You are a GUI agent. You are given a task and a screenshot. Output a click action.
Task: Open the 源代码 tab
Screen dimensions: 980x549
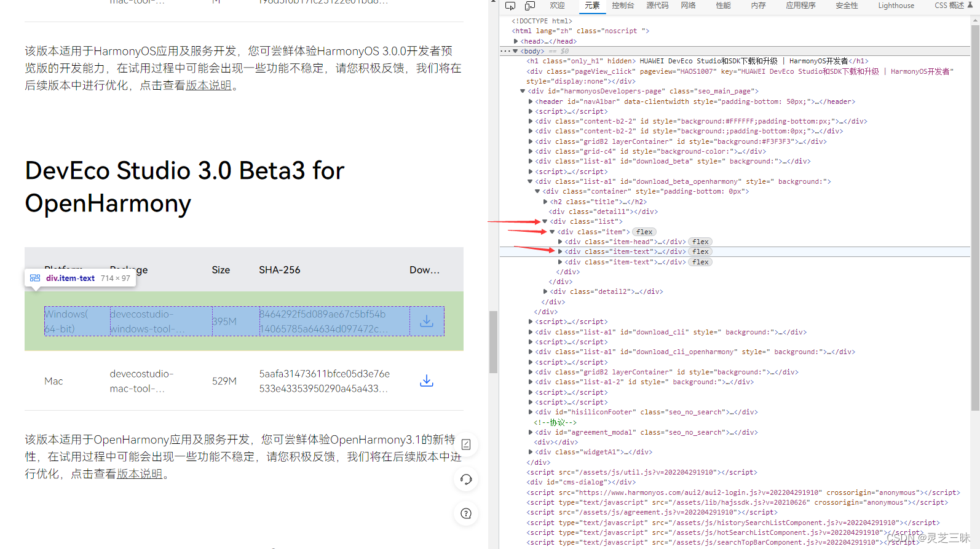click(x=657, y=6)
